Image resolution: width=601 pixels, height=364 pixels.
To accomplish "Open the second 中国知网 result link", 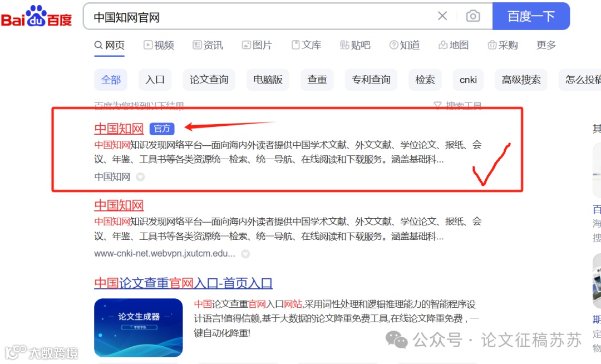I will point(119,205).
